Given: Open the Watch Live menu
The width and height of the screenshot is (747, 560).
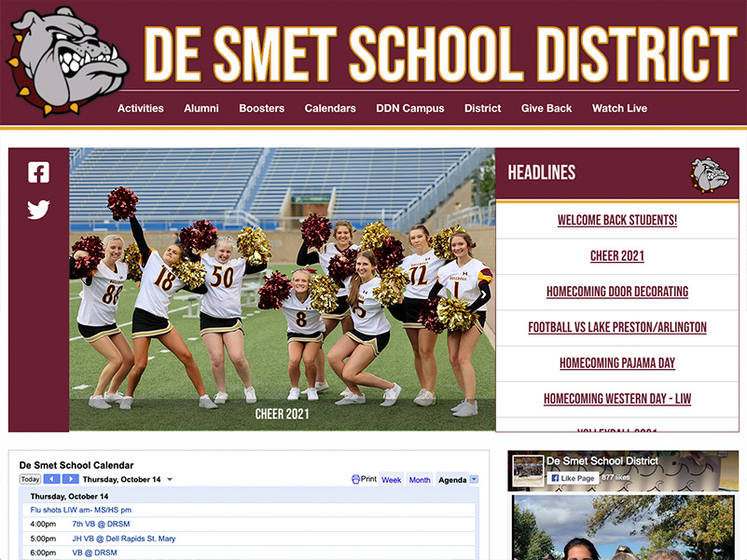Looking at the screenshot, I should pos(620,108).
